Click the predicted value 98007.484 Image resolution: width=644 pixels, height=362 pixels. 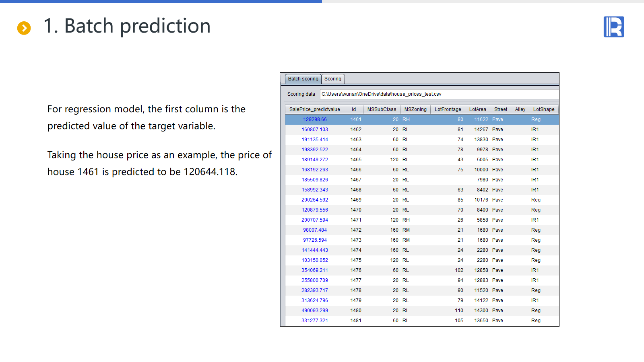[x=315, y=230]
